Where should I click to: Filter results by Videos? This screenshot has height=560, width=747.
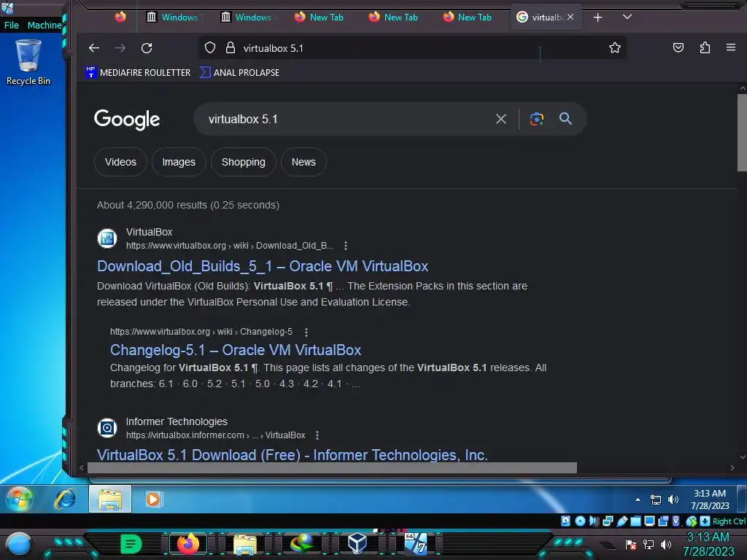[120, 162]
